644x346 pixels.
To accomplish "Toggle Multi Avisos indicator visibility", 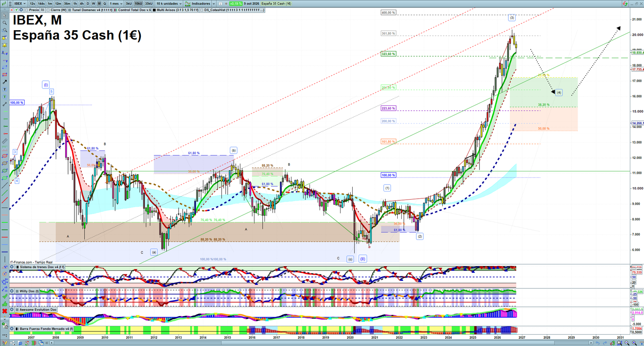I will pyautogui.click(x=155, y=10).
